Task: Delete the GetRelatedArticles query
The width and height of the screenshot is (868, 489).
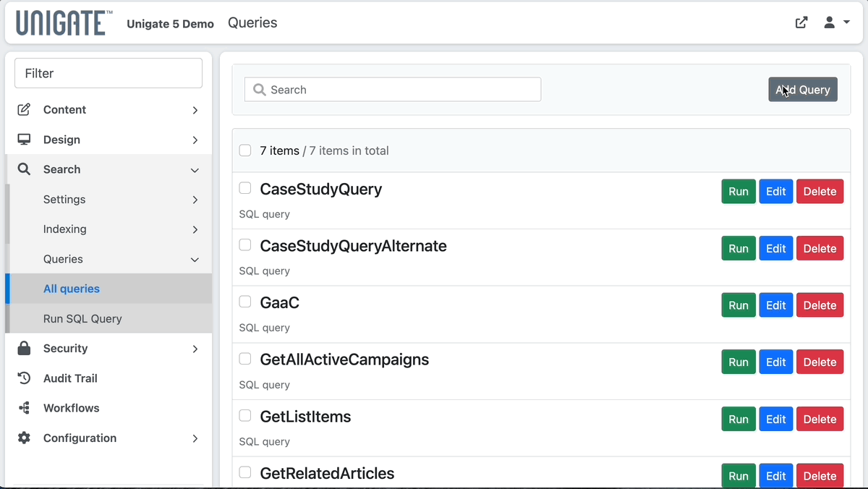Action: pyautogui.click(x=820, y=476)
